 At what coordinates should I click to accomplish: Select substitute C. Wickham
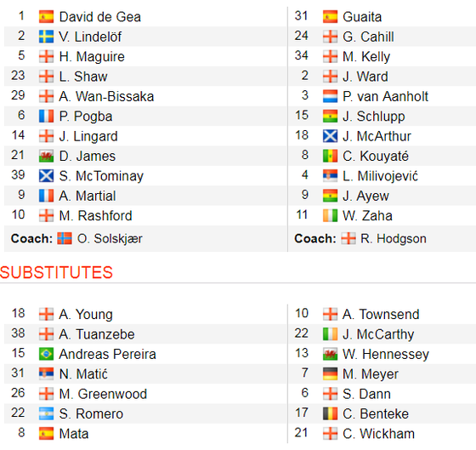[378, 434]
